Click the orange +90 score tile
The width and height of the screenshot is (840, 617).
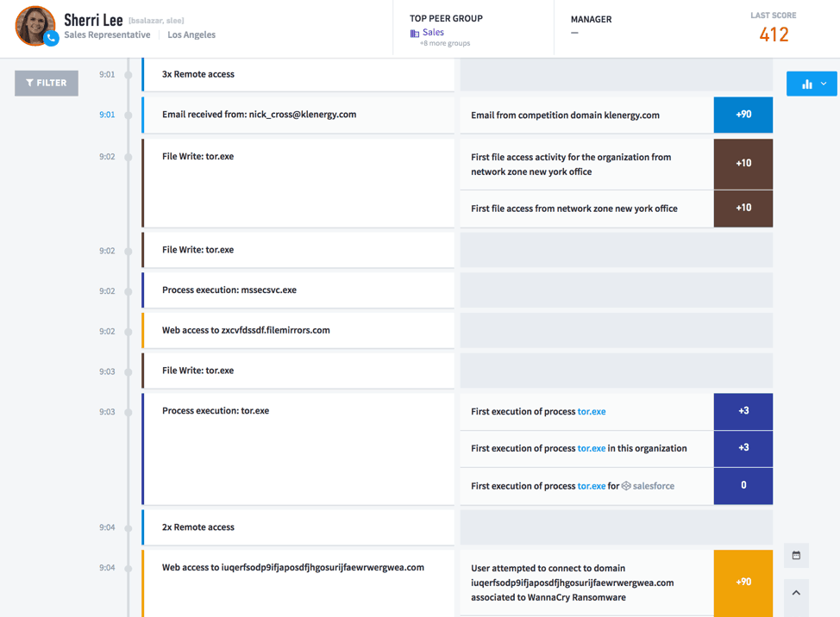click(743, 583)
